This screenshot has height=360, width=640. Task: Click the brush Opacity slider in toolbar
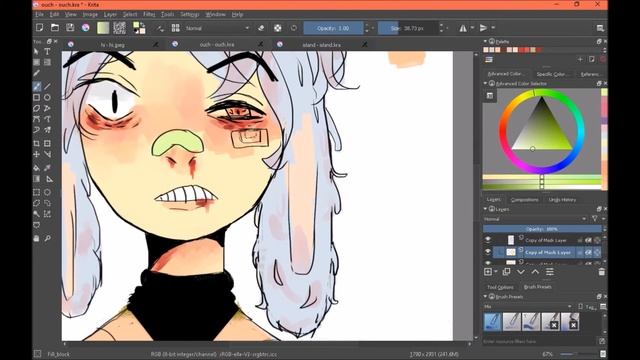point(333,28)
